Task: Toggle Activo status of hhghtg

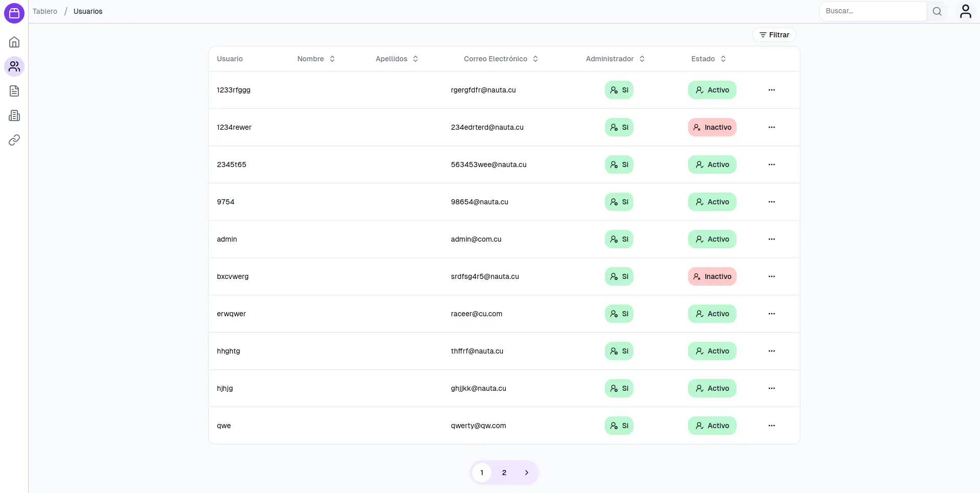Action: tap(712, 351)
